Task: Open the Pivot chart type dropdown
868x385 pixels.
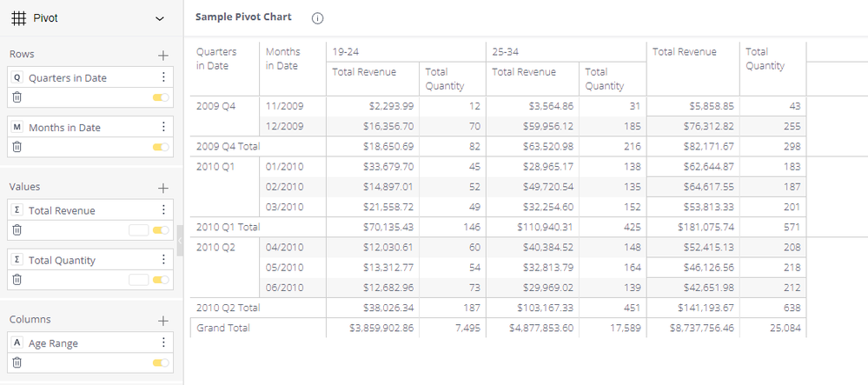Action: coord(158,18)
